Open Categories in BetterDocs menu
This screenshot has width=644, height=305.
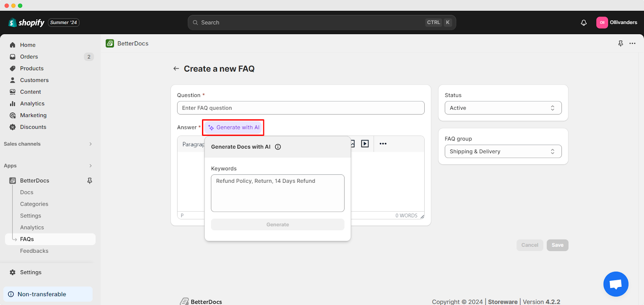34,204
